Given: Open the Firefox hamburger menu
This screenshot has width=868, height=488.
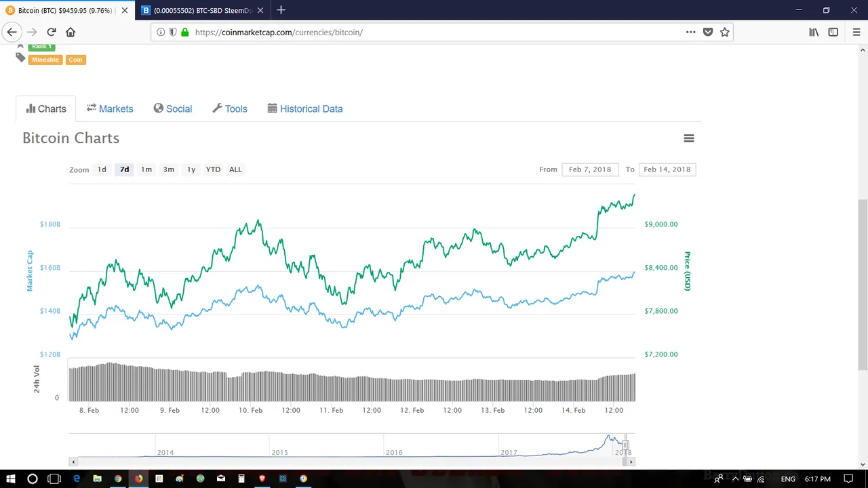Looking at the screenshot, I should pos(856,32).
